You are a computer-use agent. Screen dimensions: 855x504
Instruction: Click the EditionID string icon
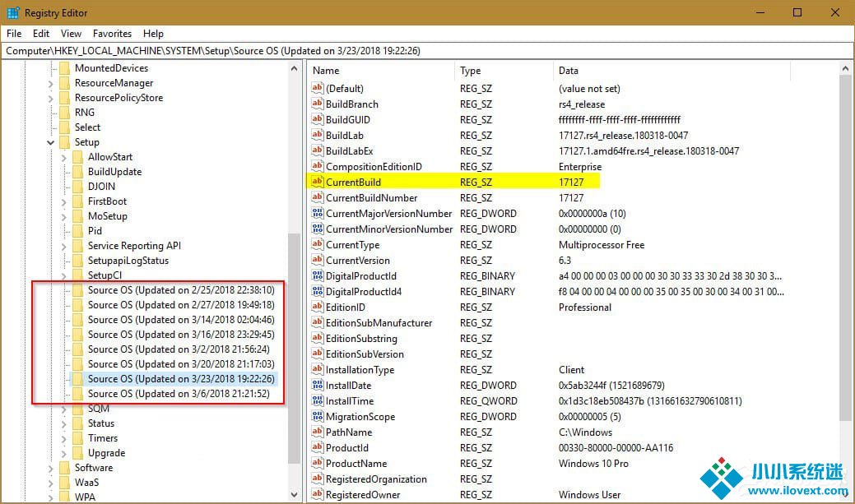[x=318, y=307]
